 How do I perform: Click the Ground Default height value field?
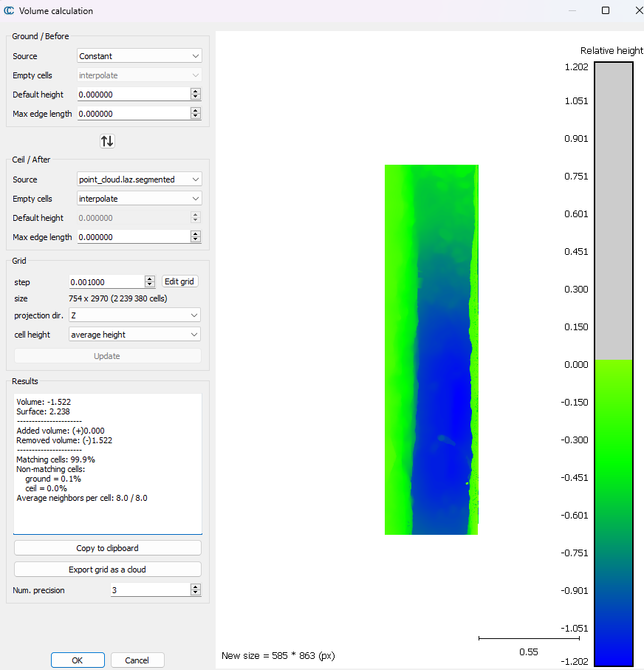[x=133, y=95]
